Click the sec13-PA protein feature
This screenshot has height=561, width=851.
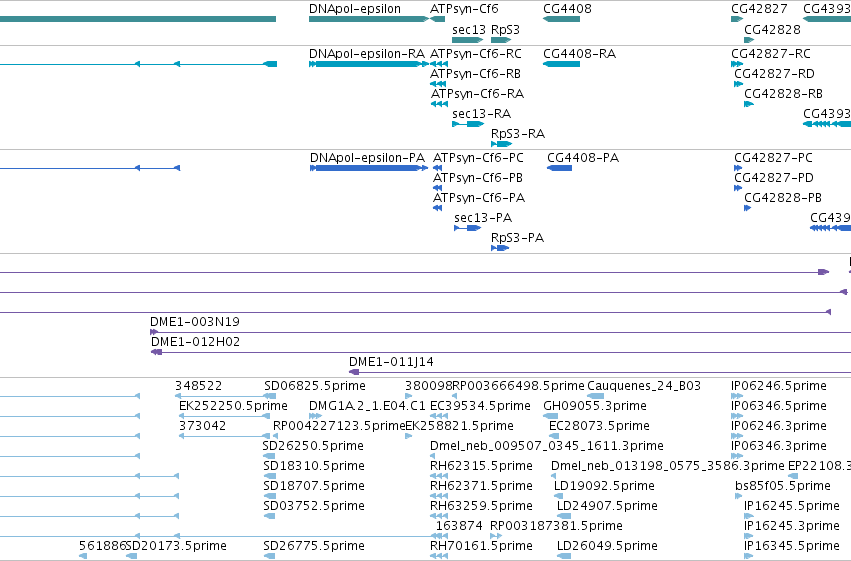point(467,228)
